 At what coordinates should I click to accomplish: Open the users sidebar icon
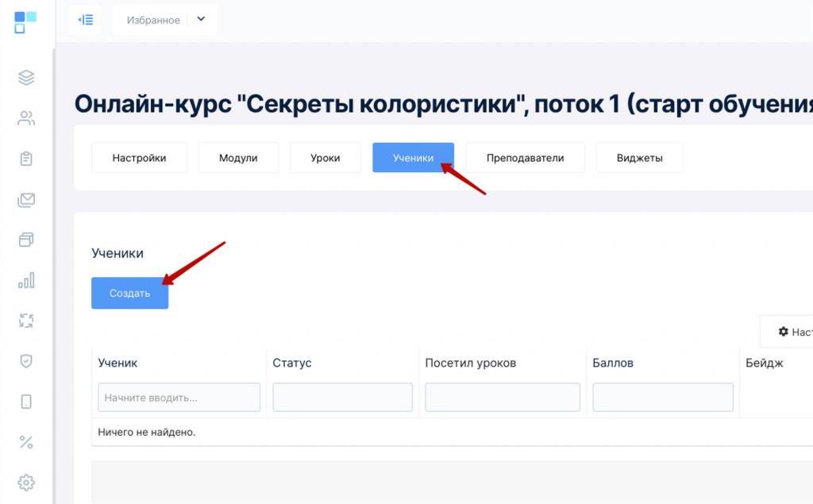[x=26, y=118]
